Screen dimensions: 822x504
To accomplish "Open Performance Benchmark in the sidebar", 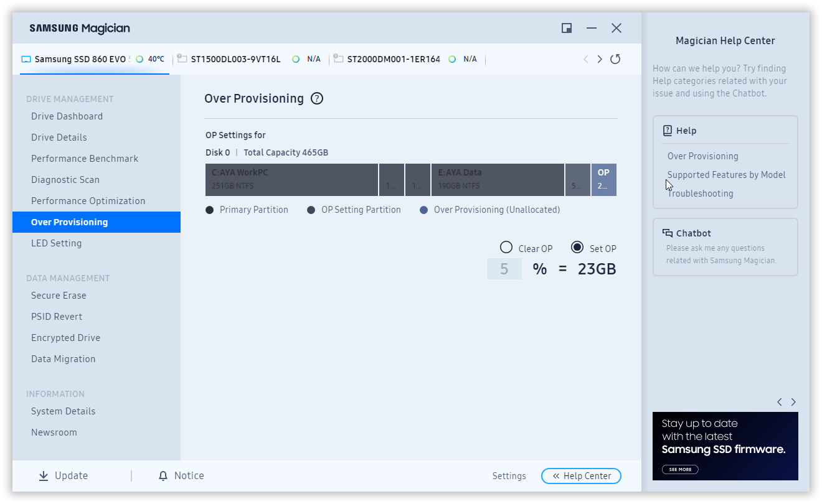I will click(85, 159).
